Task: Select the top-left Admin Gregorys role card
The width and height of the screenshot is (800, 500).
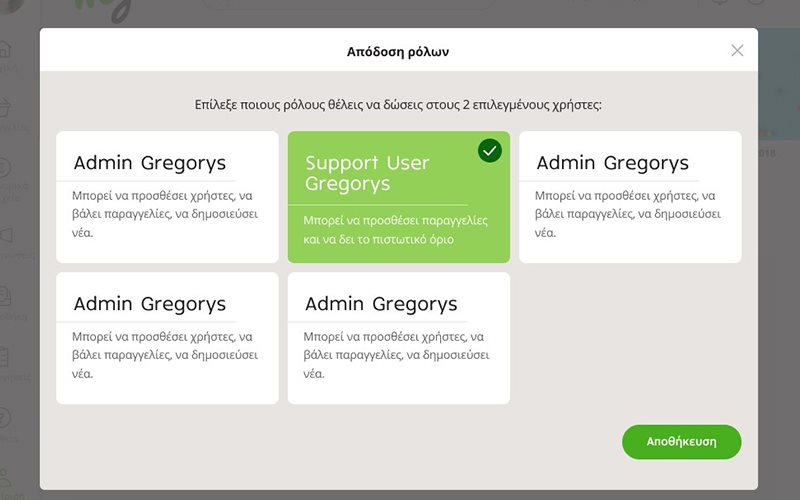Action: 167,197
